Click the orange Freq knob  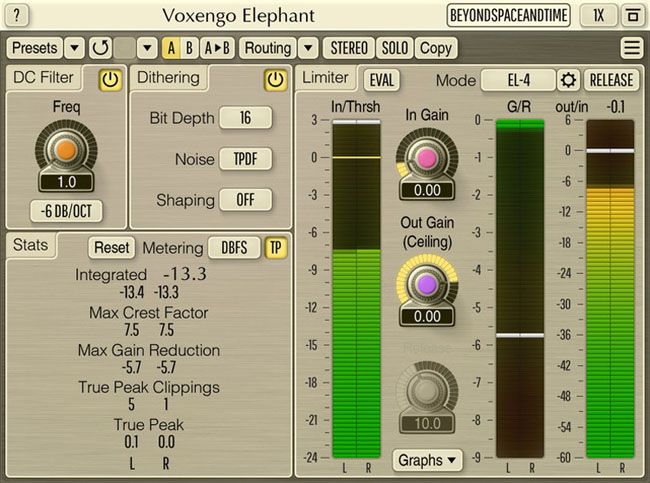pyautogui.click(x=66, y=150)
